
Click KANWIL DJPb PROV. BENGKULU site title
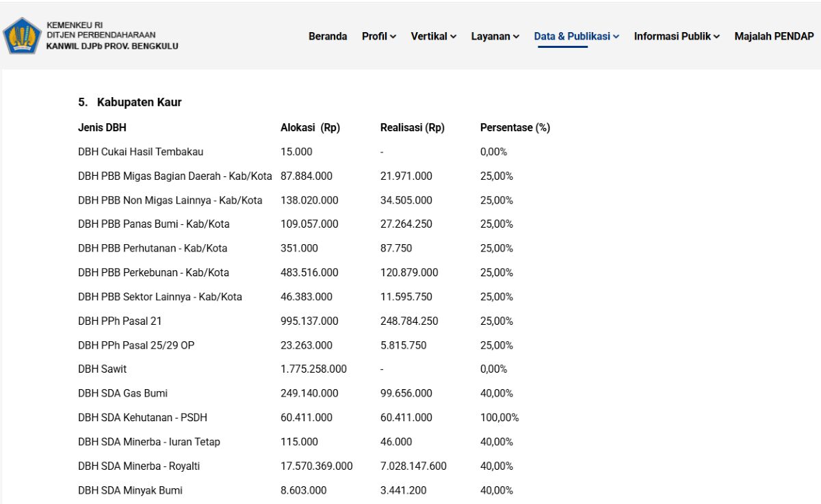pos(112,46)
